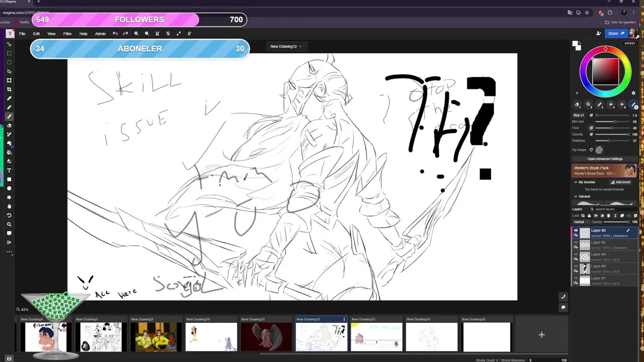This screenshot has width=644, height=362.
Task: Adjust the layer Opacity slider
Action: (616, 222)
